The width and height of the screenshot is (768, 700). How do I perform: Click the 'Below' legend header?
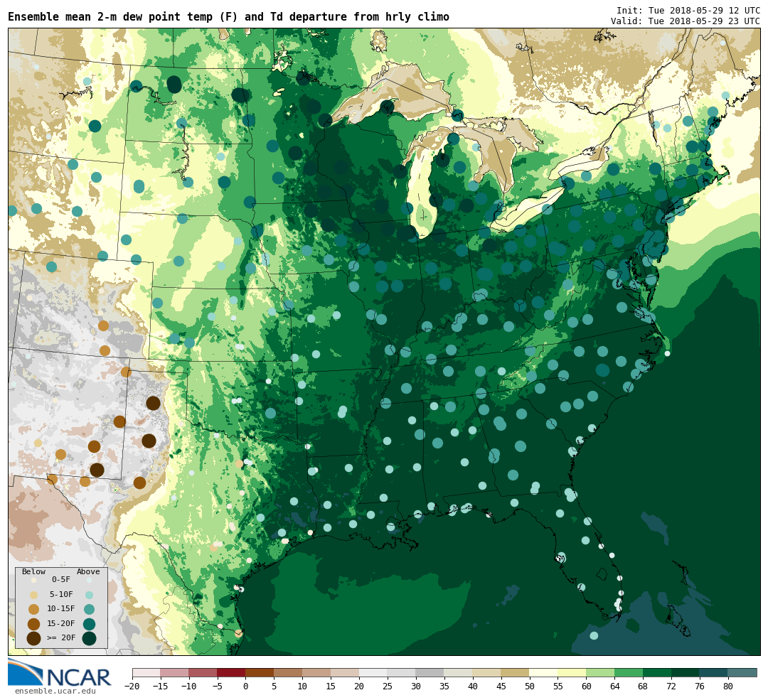(x=34, y=571)
